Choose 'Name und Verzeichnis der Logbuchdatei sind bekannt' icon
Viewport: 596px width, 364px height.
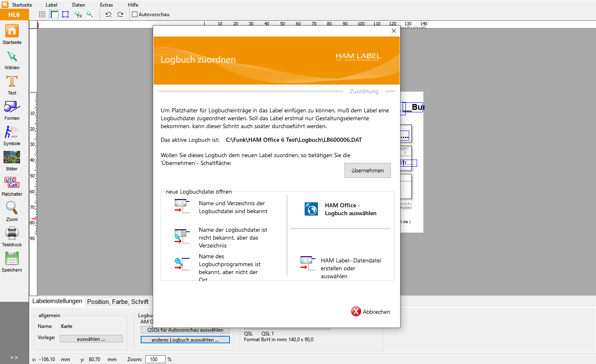pos(182,206)
